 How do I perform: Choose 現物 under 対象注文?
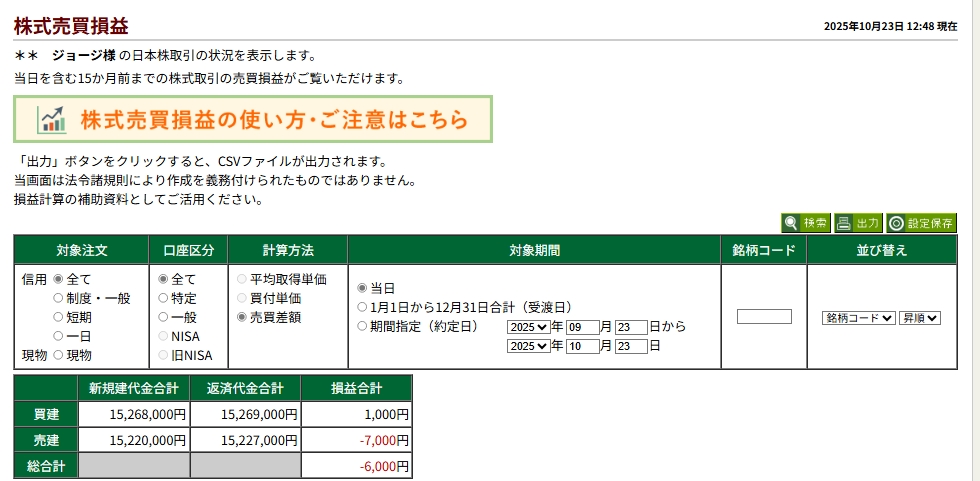click(x=58, y=355)
